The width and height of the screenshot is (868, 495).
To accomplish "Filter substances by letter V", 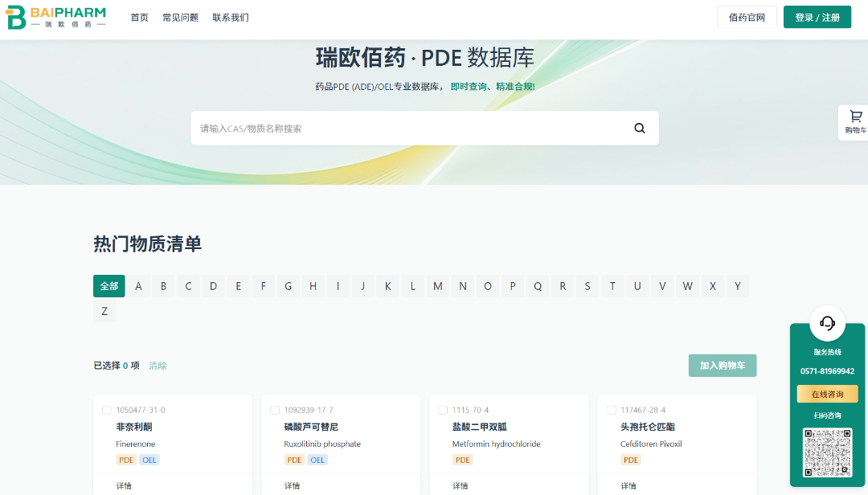I will coord(662,286).
